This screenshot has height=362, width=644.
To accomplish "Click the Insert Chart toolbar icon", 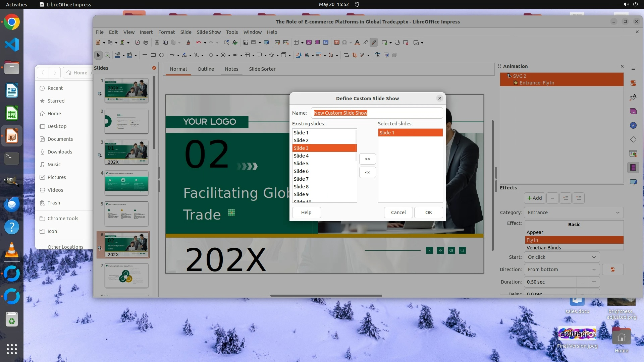I will point(326,43).
